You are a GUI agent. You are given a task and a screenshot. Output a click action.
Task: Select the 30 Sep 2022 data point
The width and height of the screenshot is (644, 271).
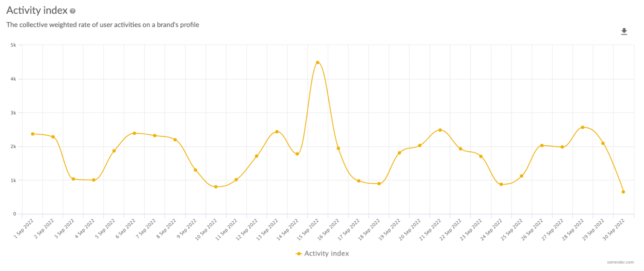(623, 192)
